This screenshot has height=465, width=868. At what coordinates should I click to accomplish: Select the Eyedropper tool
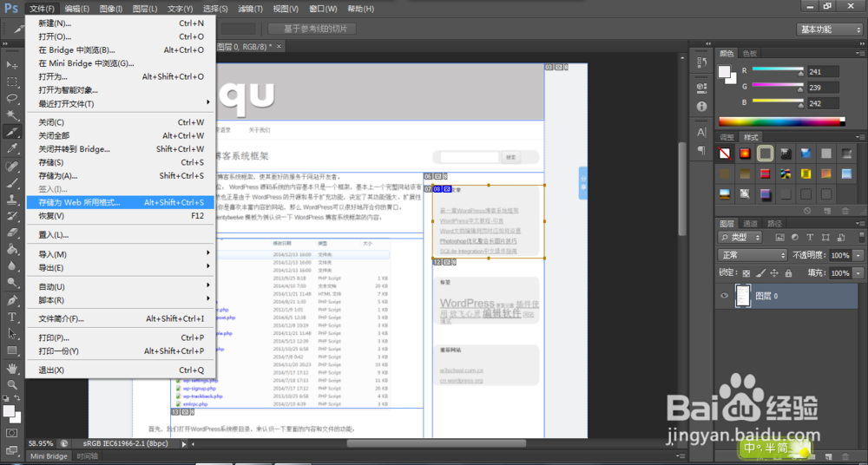click(x=12, y=147)
